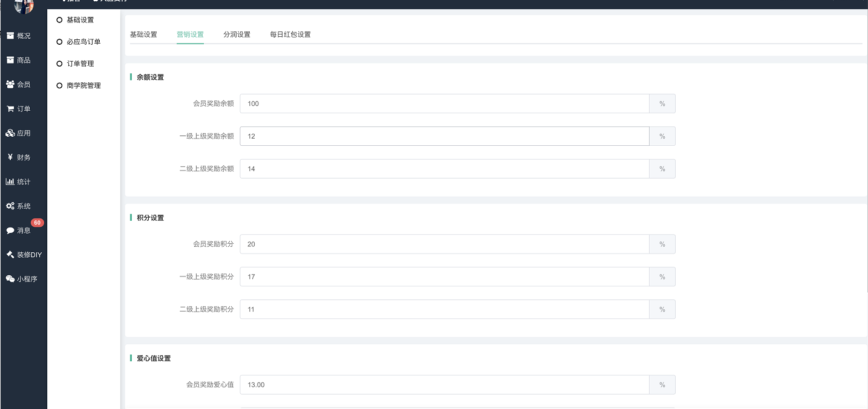Switch to the 每日红包设置 tab
The width and height of the screenshot is (868, 409).
coord(290,34)
